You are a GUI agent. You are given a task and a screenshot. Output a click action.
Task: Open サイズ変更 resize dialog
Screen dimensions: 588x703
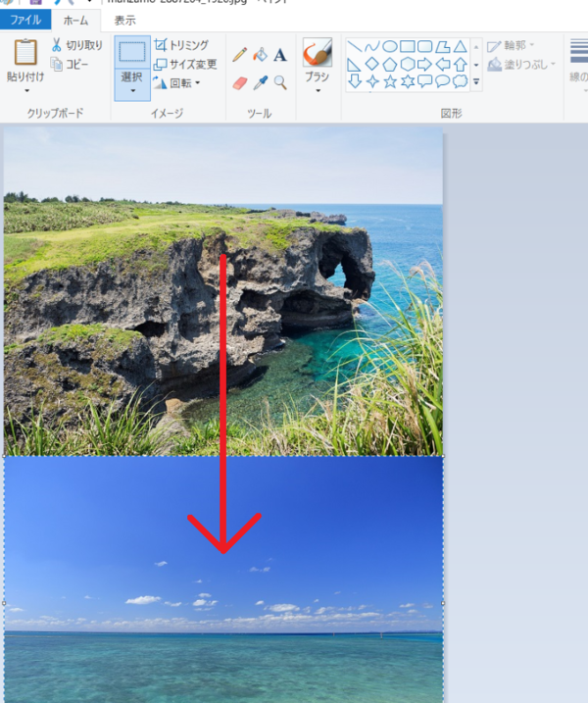[x=184, y=64]
